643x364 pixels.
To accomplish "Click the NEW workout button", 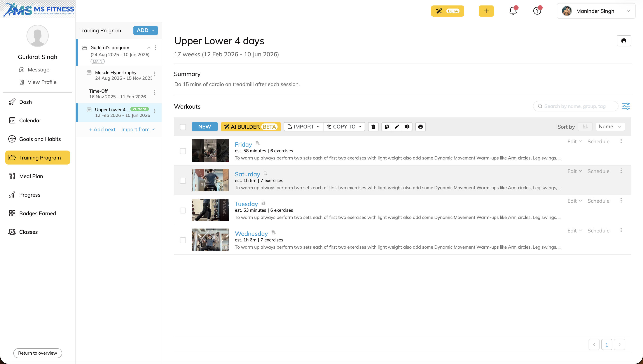I will 204,127.
